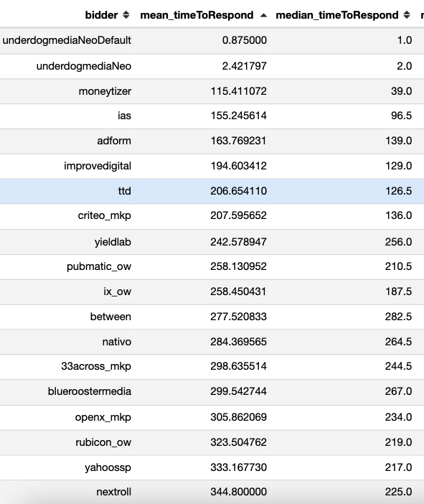Click mean value 344.800000
This screenshot has width=424, height=504.
(239, 492)
